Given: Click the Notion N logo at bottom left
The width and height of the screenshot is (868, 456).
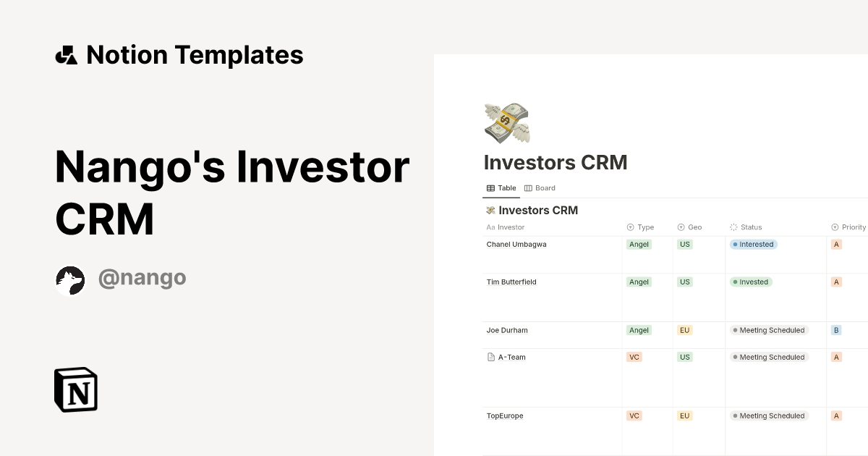Looking at the screenshot, I should point(75,389).
